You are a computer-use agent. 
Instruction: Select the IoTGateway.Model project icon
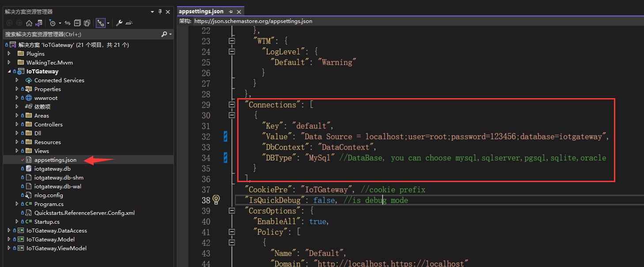click(x=20, y=239)
